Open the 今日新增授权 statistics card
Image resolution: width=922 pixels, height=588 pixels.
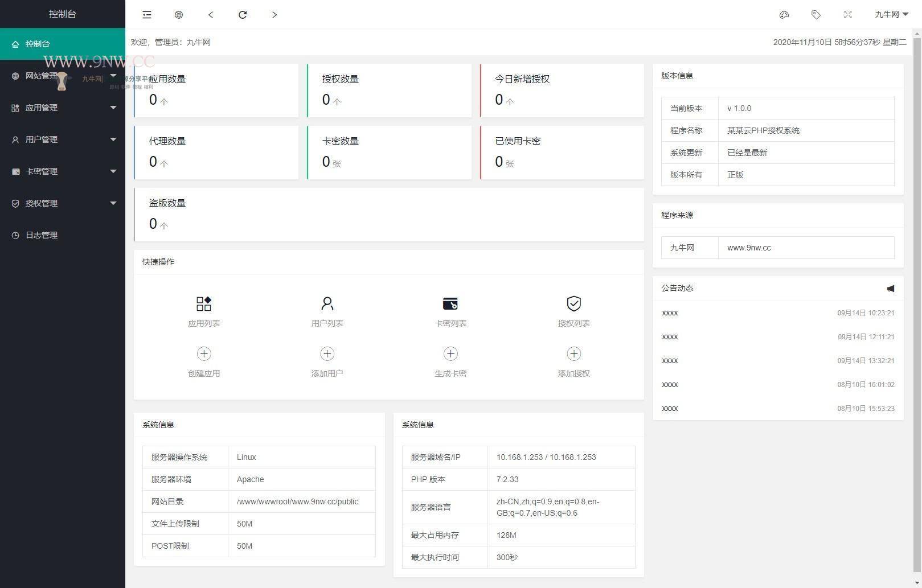562,91
